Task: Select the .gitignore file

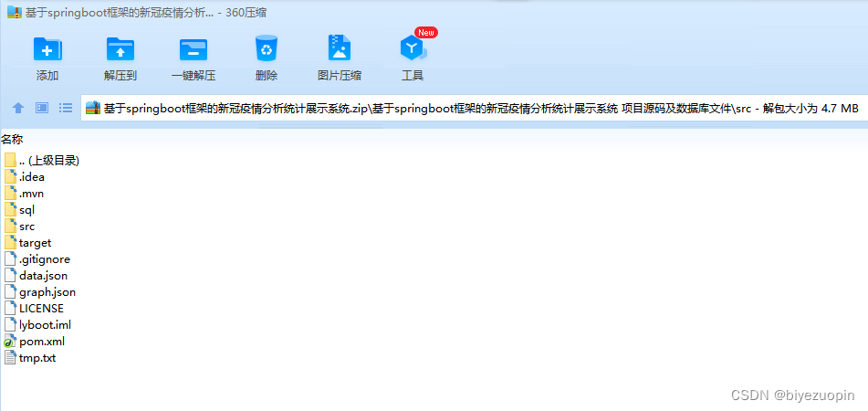Action: [x=37, y=259]
